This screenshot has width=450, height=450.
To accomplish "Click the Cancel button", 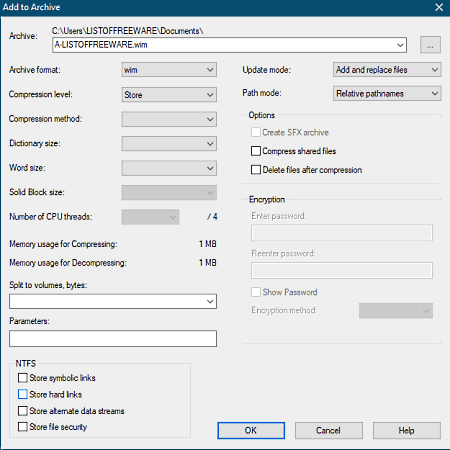I will (329, 430).
